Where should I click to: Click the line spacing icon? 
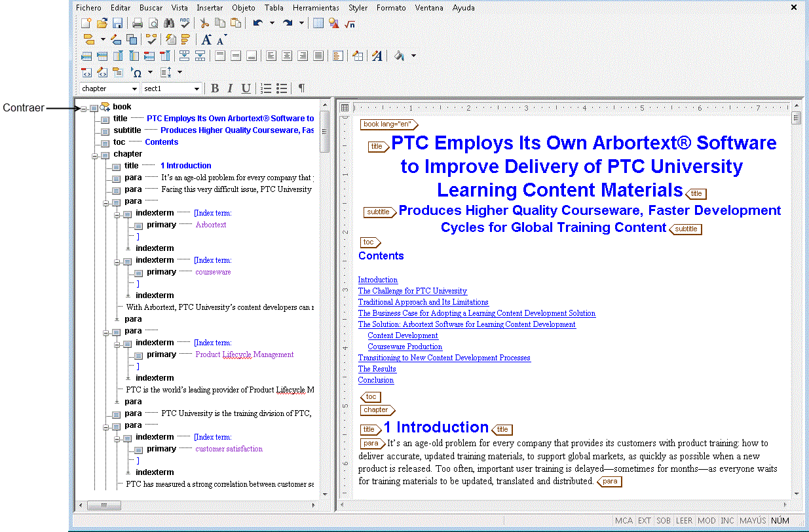coord(166,72)
